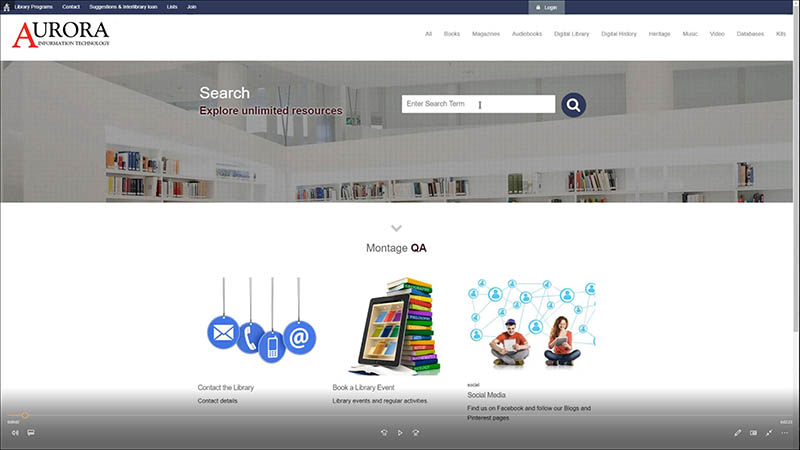The height and width of the screenshot is (450, 800).
Task: Open the Book a Library Event link
Action: coord(363,388)
